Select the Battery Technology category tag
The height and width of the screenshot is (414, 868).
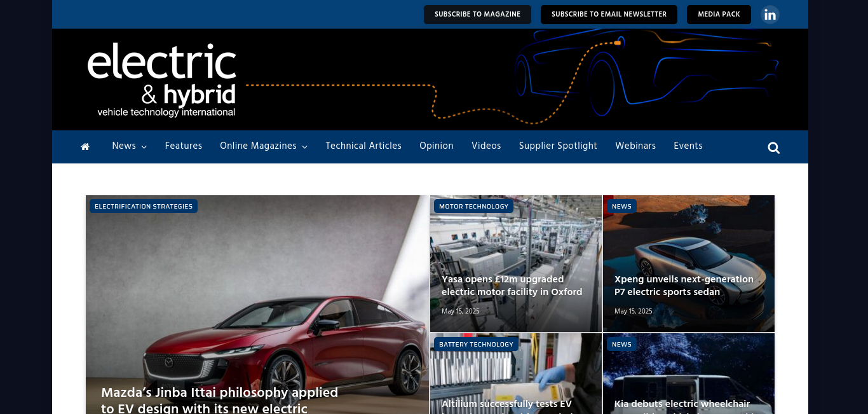[476, 344]
